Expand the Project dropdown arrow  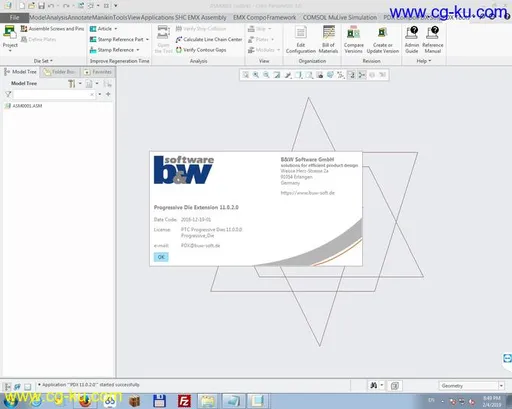coord(10,51)
